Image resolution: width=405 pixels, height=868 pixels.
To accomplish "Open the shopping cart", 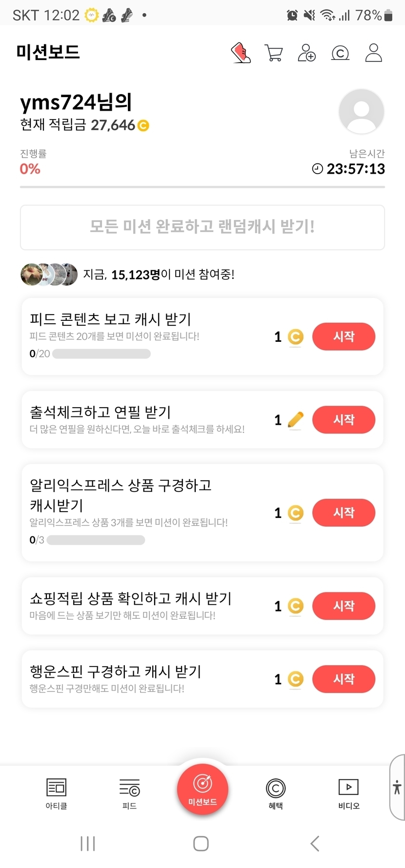I will 274,53.
